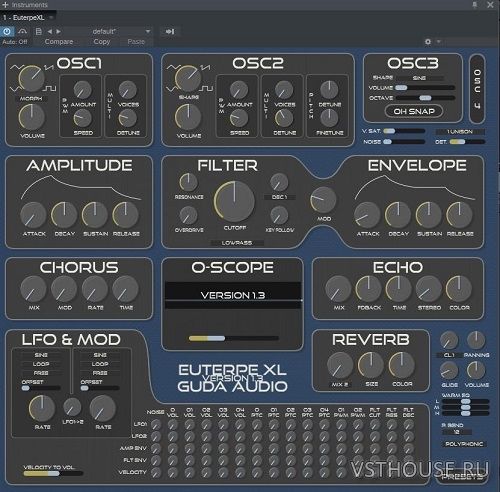The image size is (500, 492).
Task: Click the Paste button
Action: (136, 42)
